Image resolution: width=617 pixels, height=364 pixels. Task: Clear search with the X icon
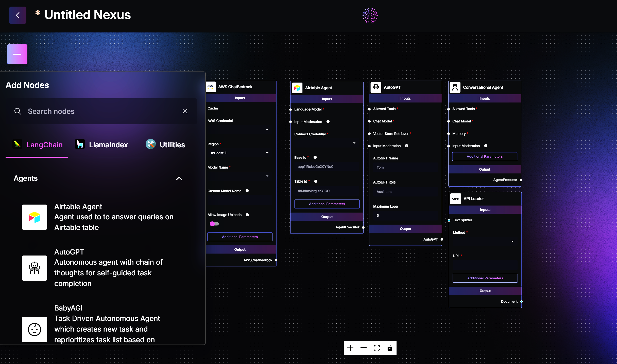185,111
